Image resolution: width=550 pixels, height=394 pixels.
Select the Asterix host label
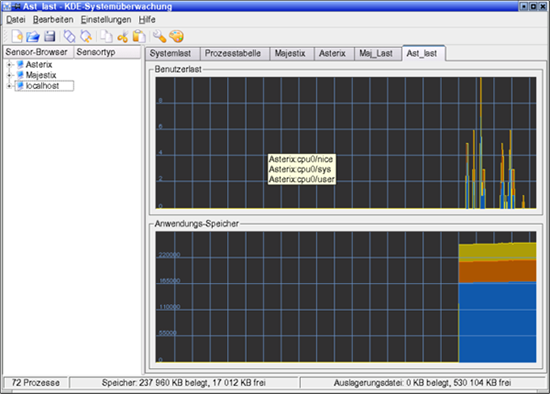tap(39, 65)
